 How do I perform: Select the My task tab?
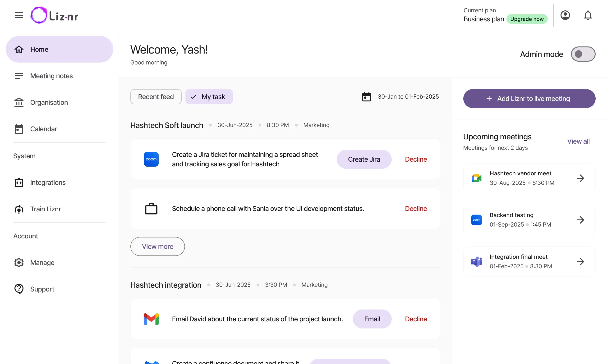click(x=209, y=97)
